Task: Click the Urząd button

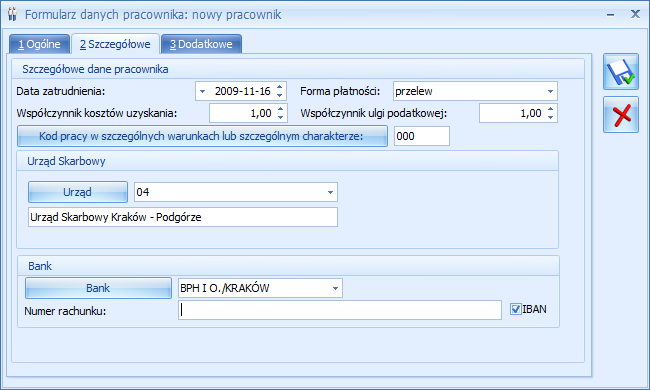Action: (x=78, y=192)
